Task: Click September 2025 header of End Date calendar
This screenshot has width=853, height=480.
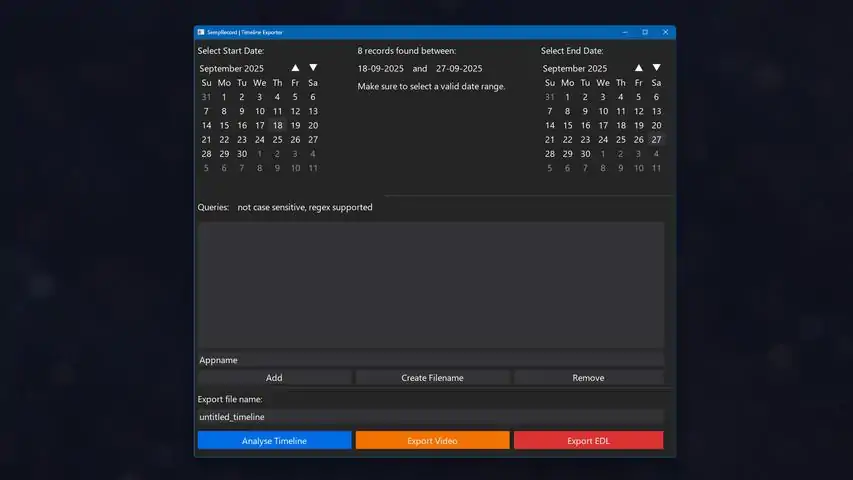Action: pyautogui.click(x=574, y=68)
